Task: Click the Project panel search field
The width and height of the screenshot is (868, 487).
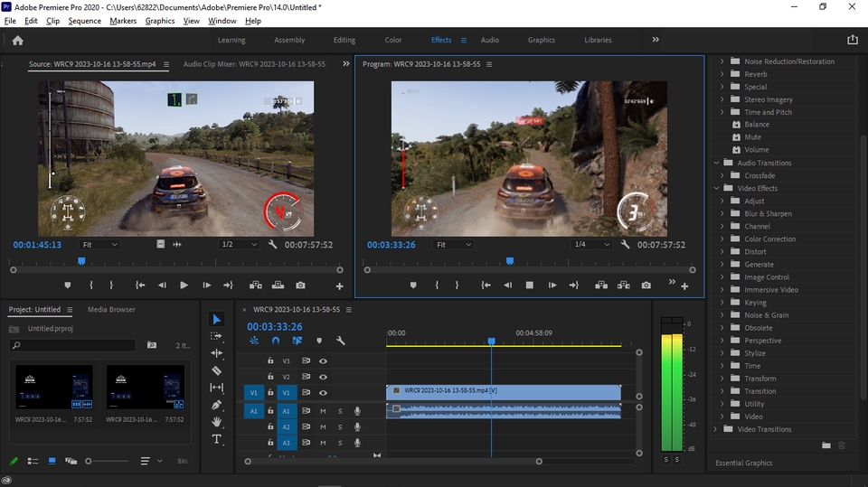Action: (72, 345)
